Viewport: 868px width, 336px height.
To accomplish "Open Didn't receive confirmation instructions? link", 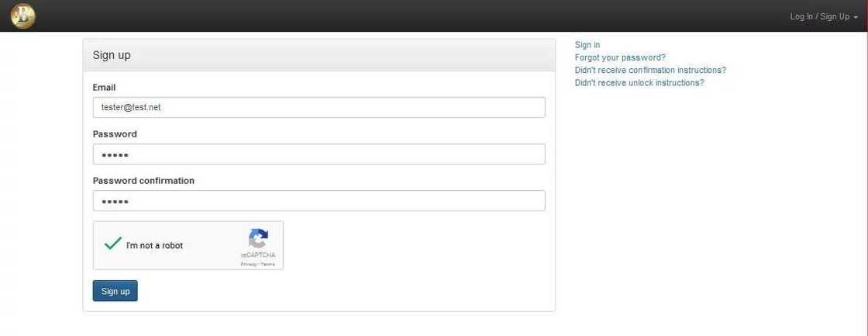I will [x=650, y=70].
